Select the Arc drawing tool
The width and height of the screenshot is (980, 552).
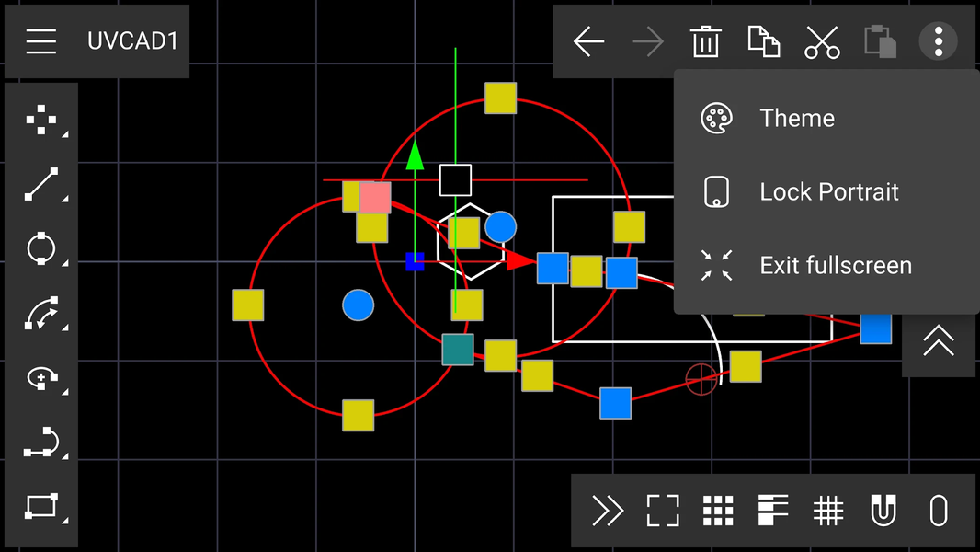(41, 314)
